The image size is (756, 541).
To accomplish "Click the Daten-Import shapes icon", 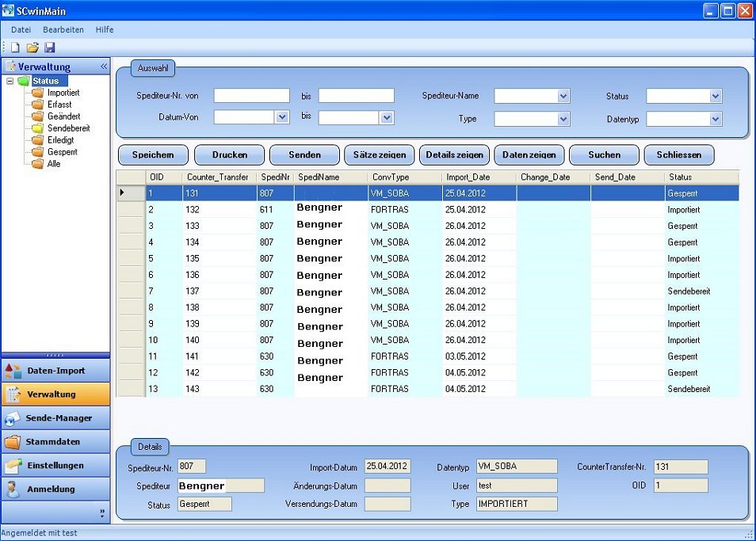I will click(x=13, y=371).
